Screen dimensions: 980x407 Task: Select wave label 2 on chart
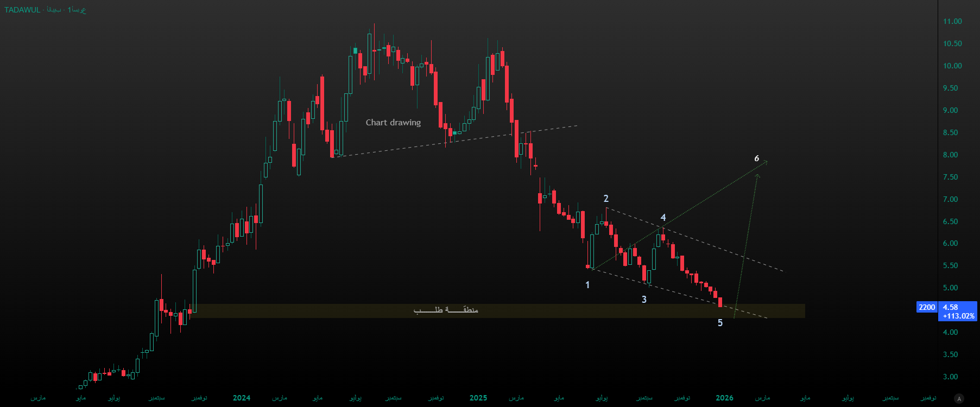coord(606,199)
